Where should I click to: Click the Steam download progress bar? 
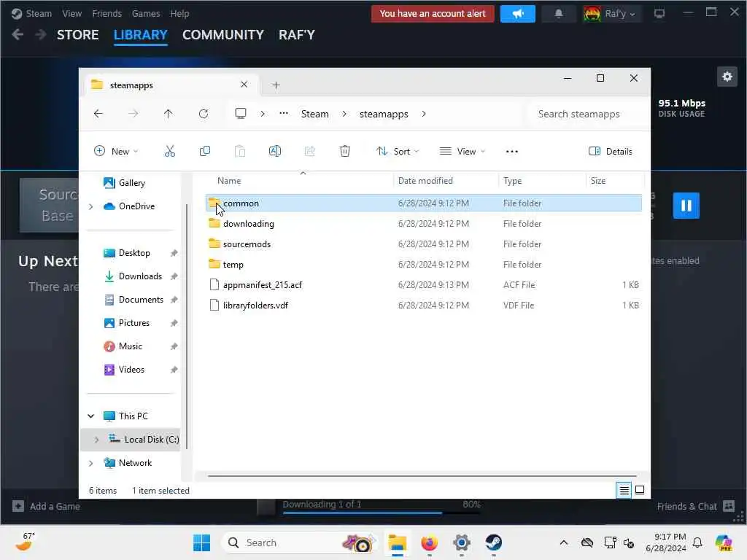point(382,513)
